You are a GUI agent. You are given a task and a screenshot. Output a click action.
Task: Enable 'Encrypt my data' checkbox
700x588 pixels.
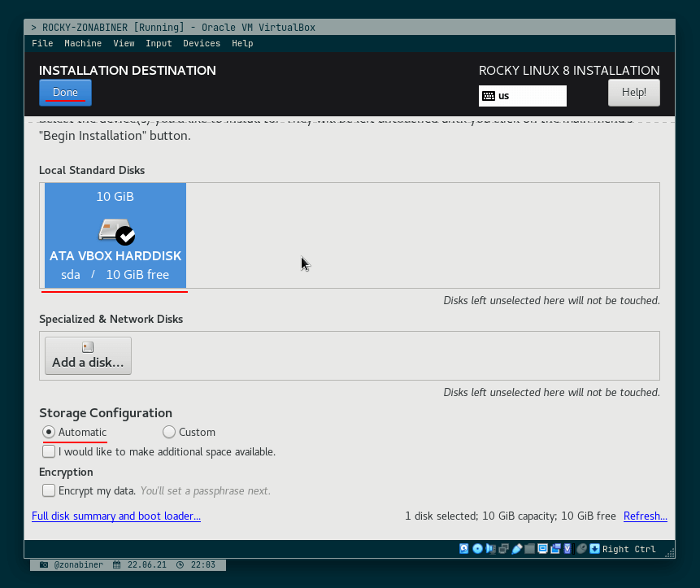[49, 490]
